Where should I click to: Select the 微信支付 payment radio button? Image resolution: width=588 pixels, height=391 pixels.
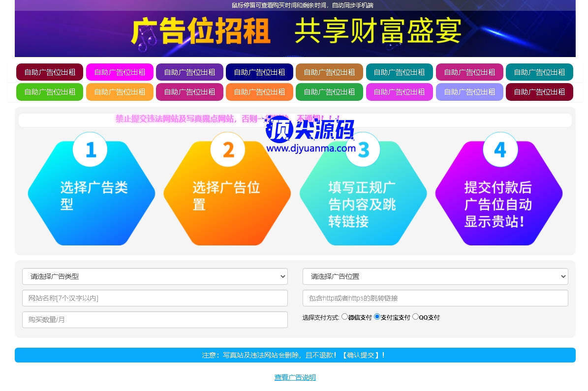pos(344,317)
